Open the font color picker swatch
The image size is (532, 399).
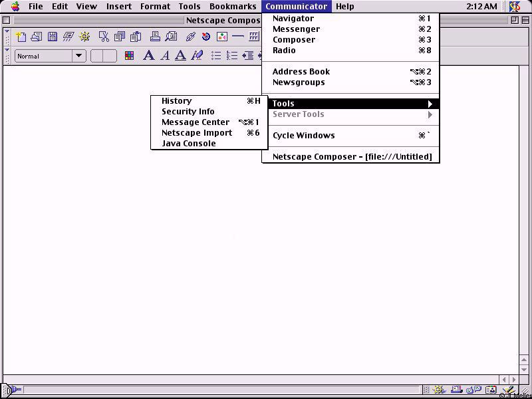129,56
